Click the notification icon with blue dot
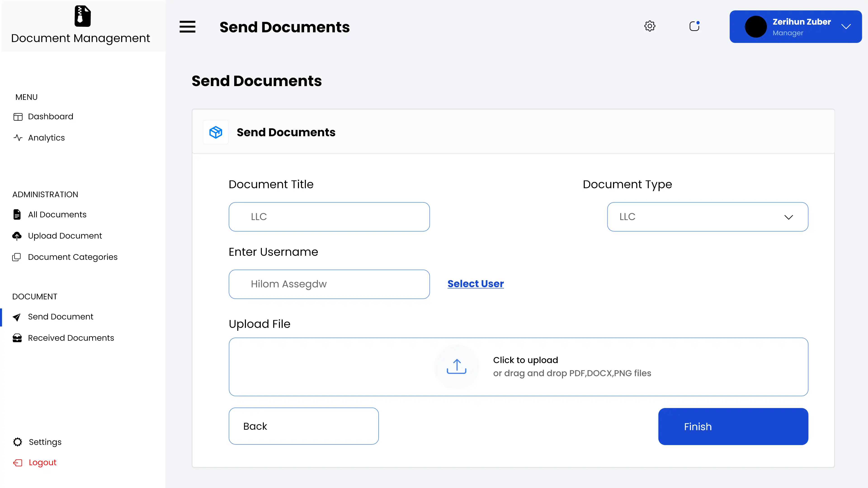Screen dimensions: 868x488 click(x=694, y=26)
